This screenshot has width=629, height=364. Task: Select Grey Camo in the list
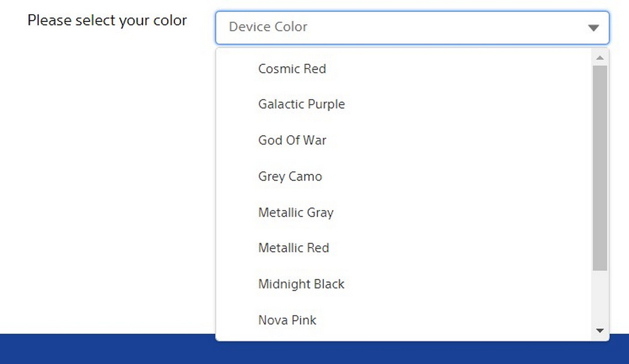(290, 177)
